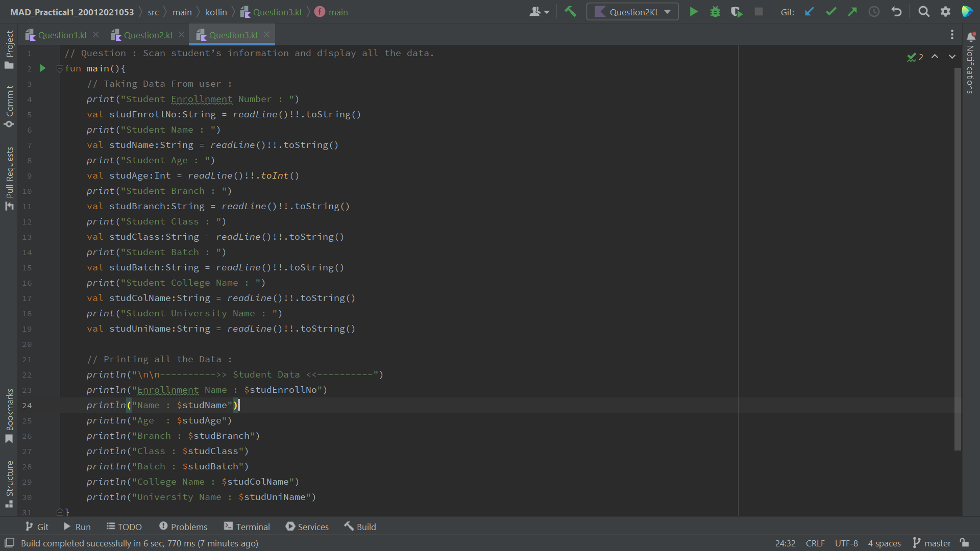Click the gray Stop icon
Screen dimensions: 980x551
758,11
